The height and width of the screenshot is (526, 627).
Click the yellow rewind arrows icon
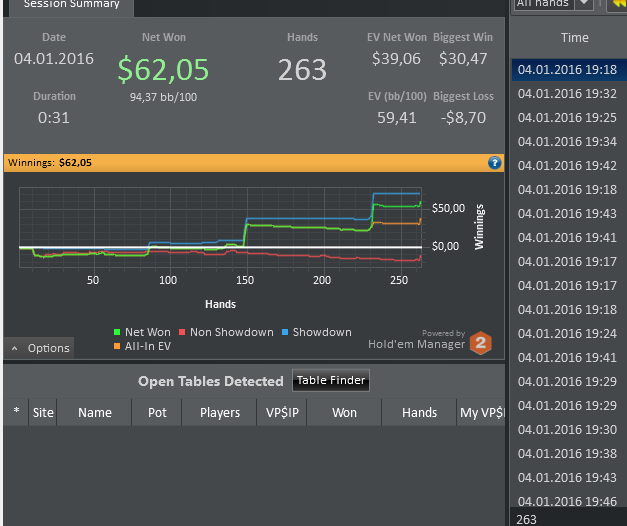pos(618,4)
